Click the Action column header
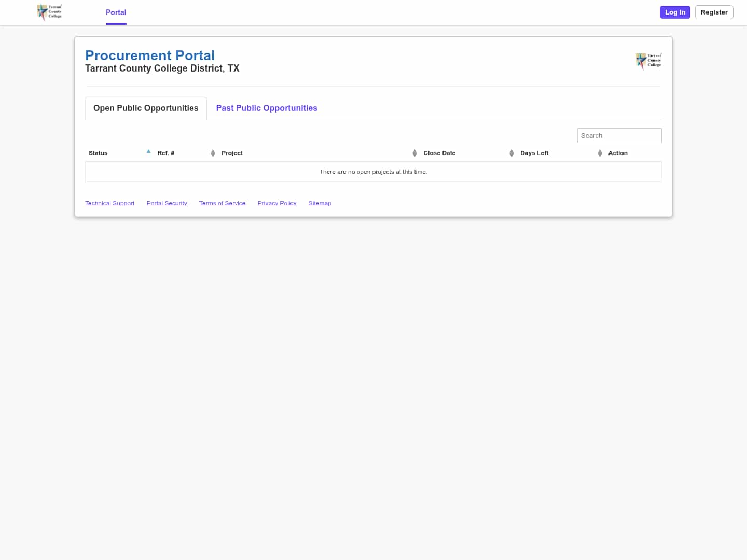 tap(618, 153)
